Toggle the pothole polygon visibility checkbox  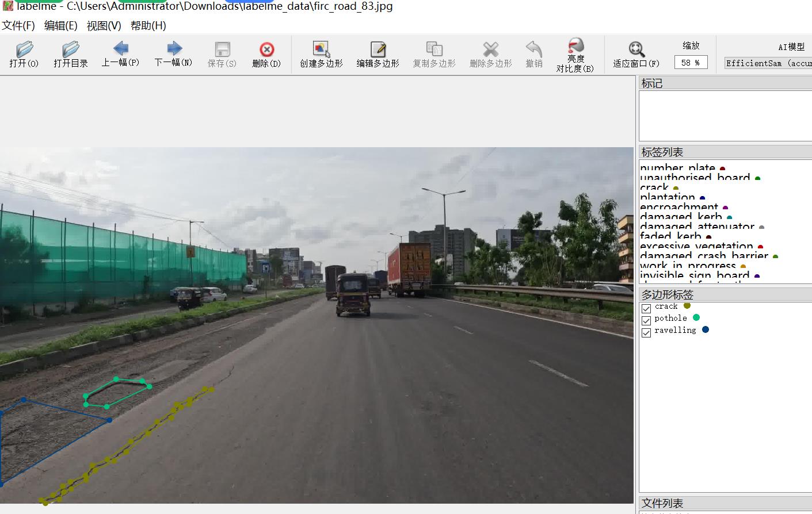pos(646,320)
